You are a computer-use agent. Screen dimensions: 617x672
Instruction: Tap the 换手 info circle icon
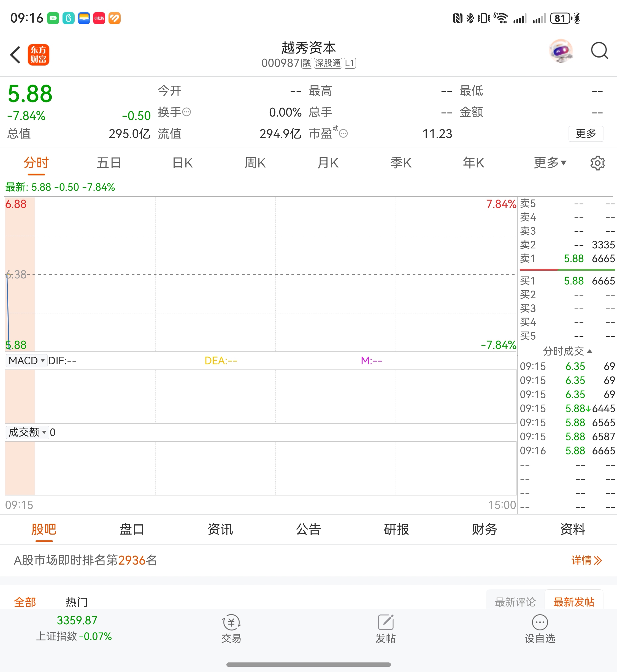click(187, 112)
